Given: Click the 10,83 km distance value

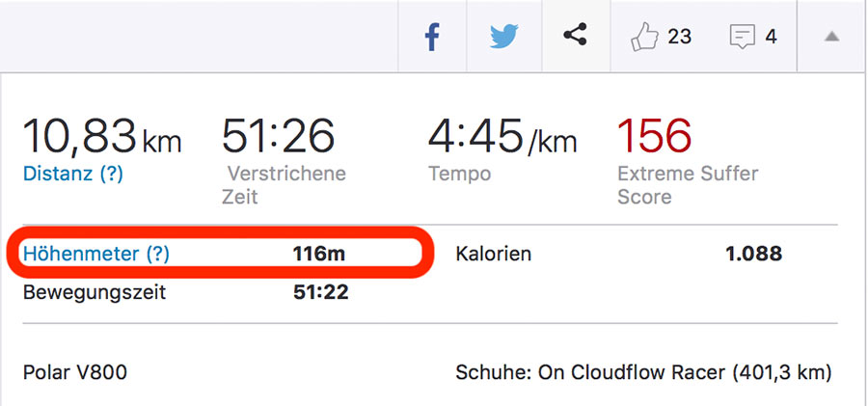Looking at the screenshot, I should point(101,137).
